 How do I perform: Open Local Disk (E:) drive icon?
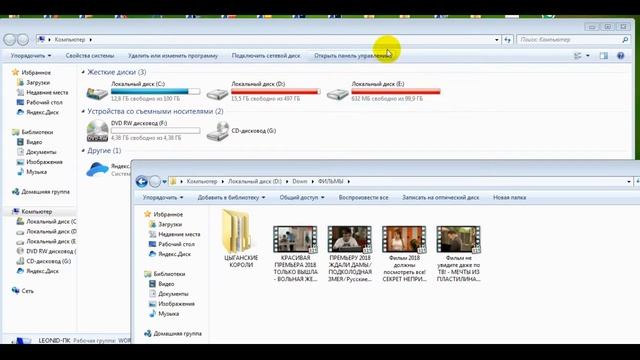(338, 94)
